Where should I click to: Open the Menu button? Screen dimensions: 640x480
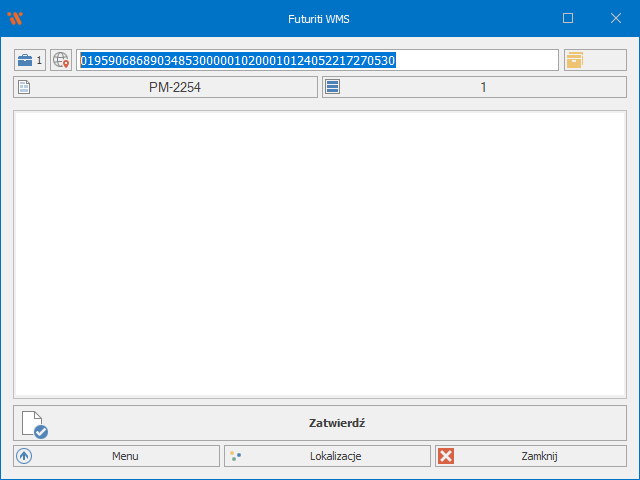click(x=125, y=456)
